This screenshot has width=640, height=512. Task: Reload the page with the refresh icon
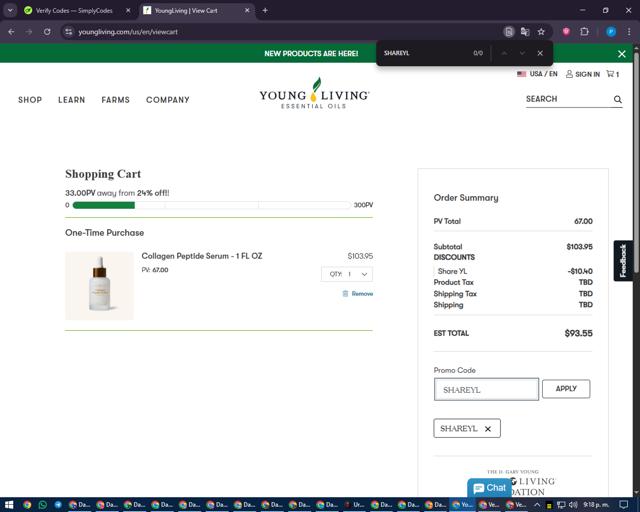[47, 32]
